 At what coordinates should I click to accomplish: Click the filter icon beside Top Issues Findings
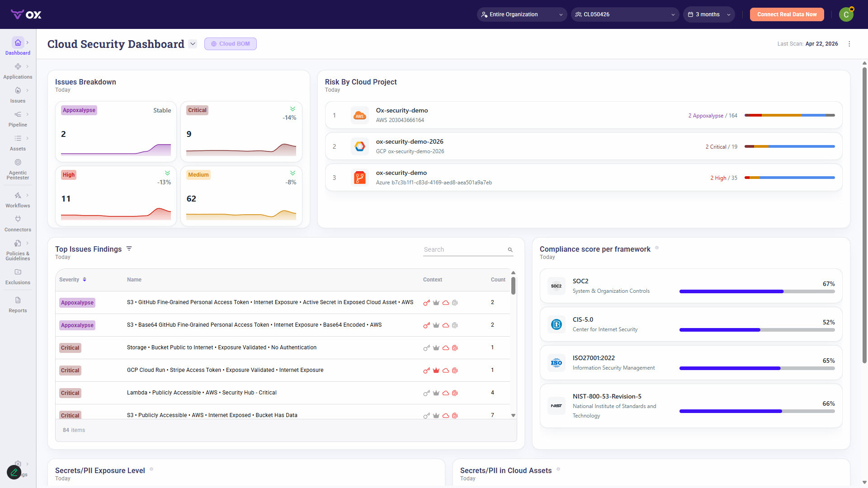point(129,249)
